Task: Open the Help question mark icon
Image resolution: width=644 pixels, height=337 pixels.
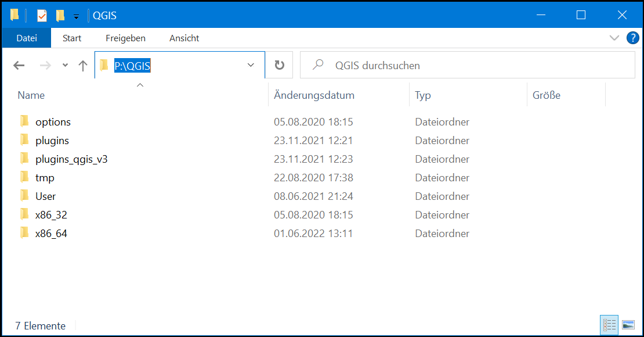Action: coord(632,38)
